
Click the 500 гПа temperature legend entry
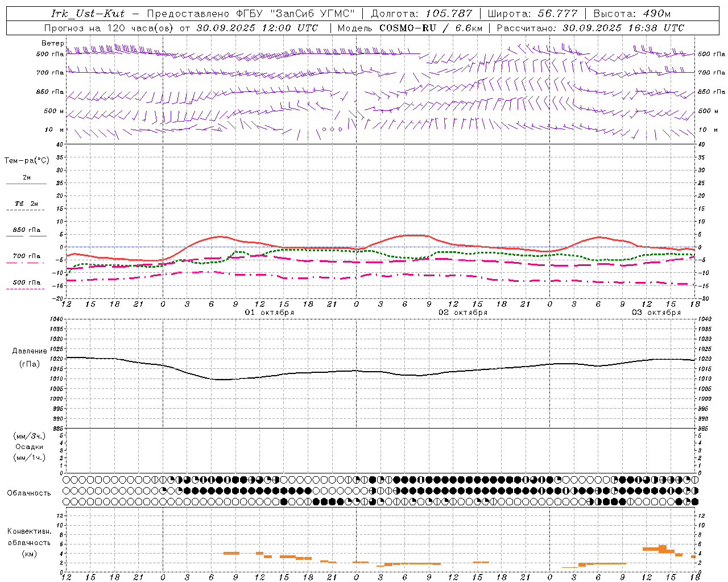26,282
